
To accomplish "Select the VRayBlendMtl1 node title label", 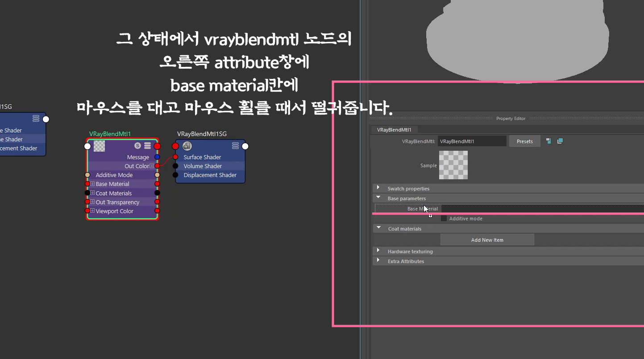I will tap(110, 134).
